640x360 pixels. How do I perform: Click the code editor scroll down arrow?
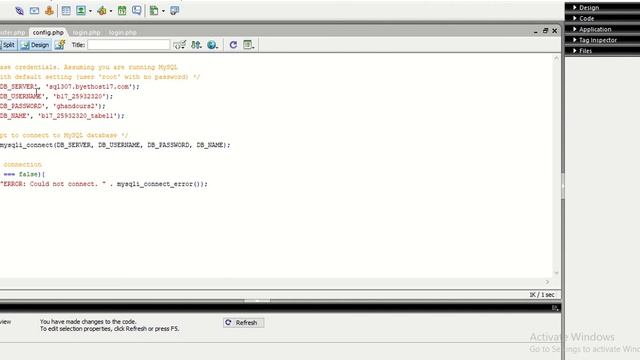pyautogui.click(x=556, y=273)
